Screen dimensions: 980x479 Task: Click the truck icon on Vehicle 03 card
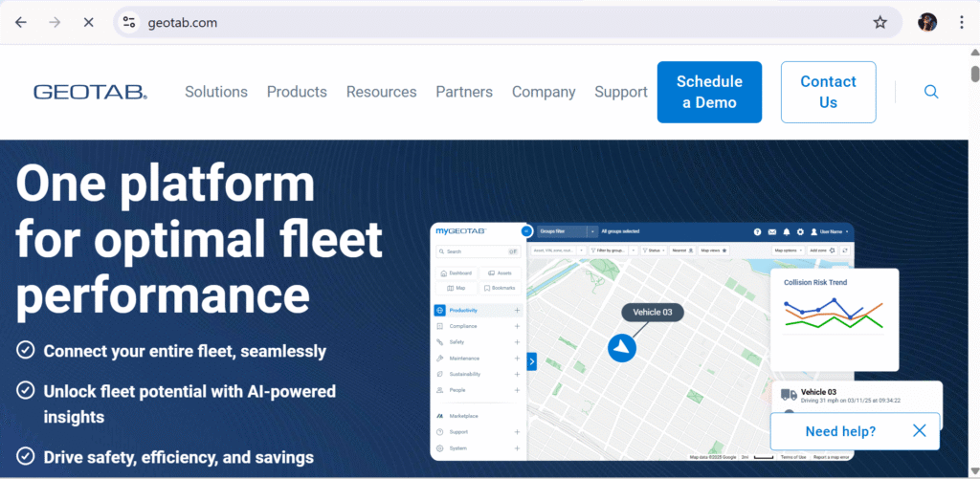pos(789,395)
